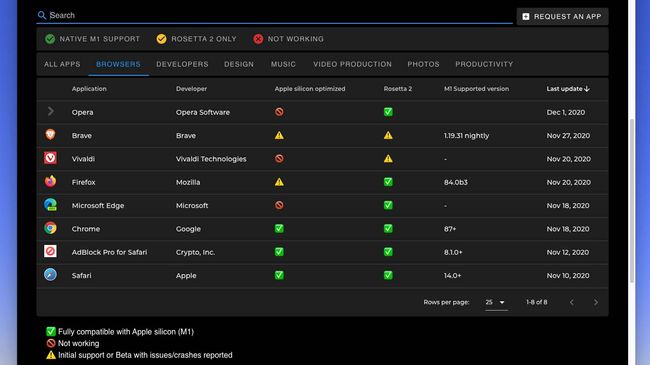Click the Crypto, Inc. developer cell
650x365 pixels.
195,252
